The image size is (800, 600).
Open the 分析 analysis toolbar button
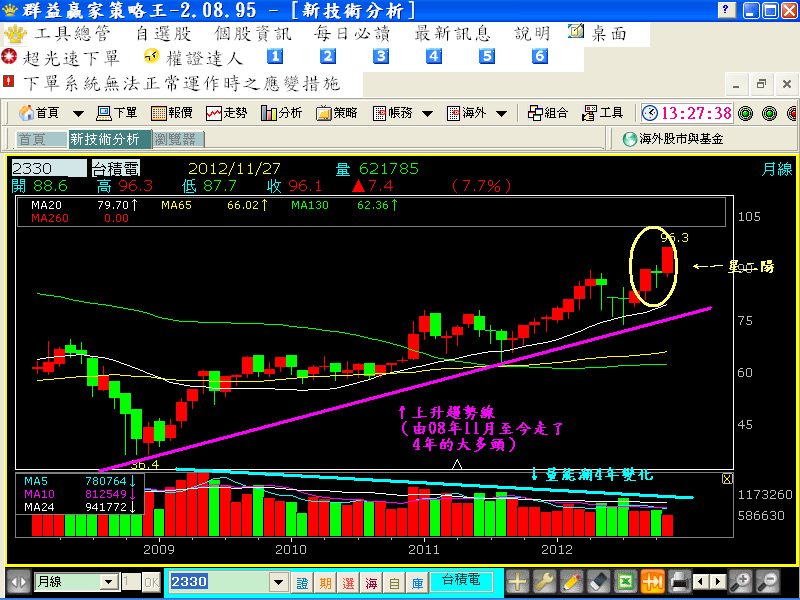(x=282, y=113)
